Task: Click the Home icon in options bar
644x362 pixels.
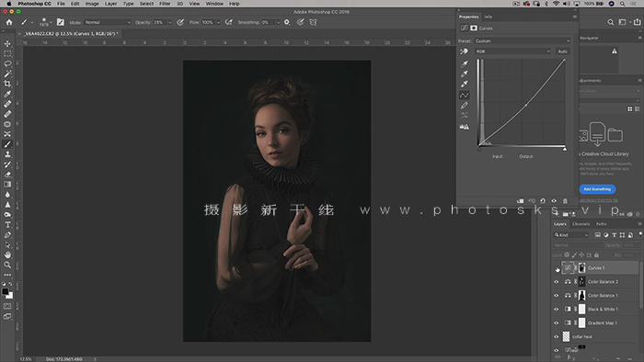Action: pyautogui.click(x=9, y=22)
